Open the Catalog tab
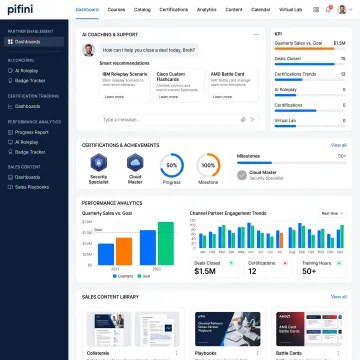The height and width of the screenshot is (360, 360). coord(142,10)
